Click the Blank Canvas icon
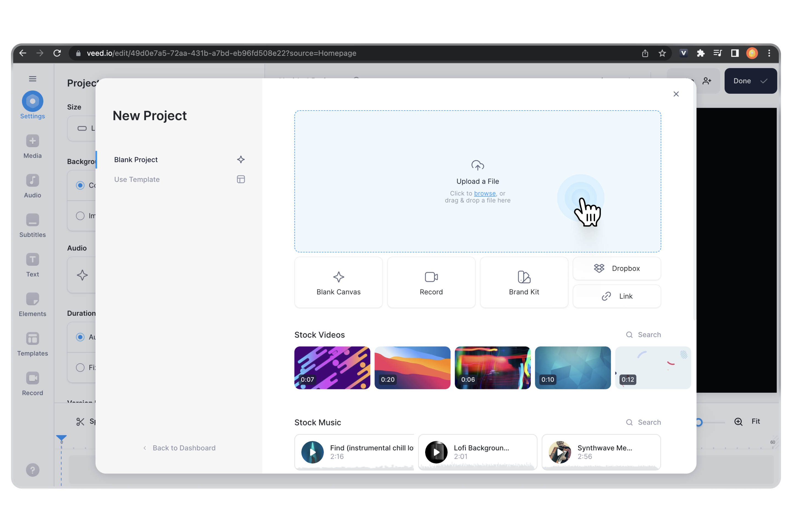The image size is (792, 532). click(x=338, y=277)
